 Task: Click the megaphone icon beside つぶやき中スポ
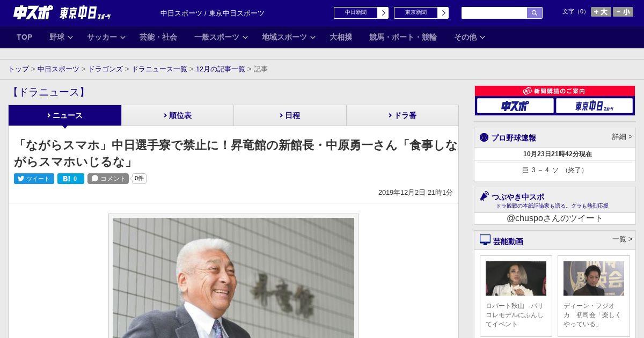point(484,196)
